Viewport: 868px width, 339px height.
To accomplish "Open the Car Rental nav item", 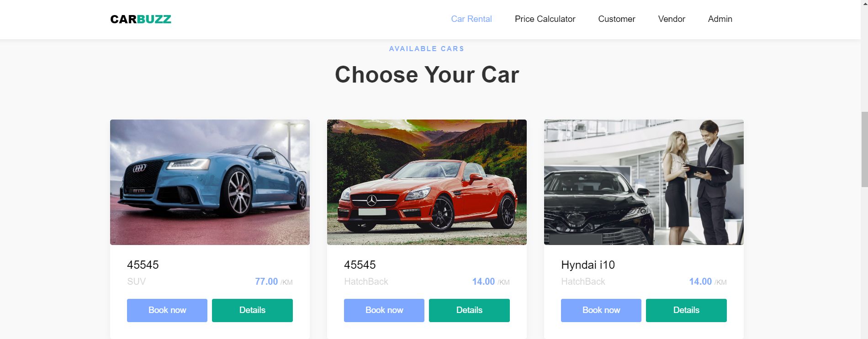I will 471,19.
